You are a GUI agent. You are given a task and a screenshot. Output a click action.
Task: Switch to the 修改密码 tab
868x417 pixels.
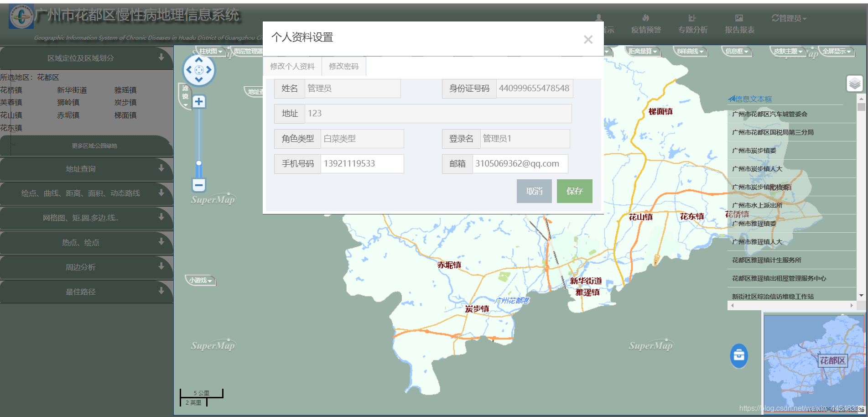coord(343,66)
